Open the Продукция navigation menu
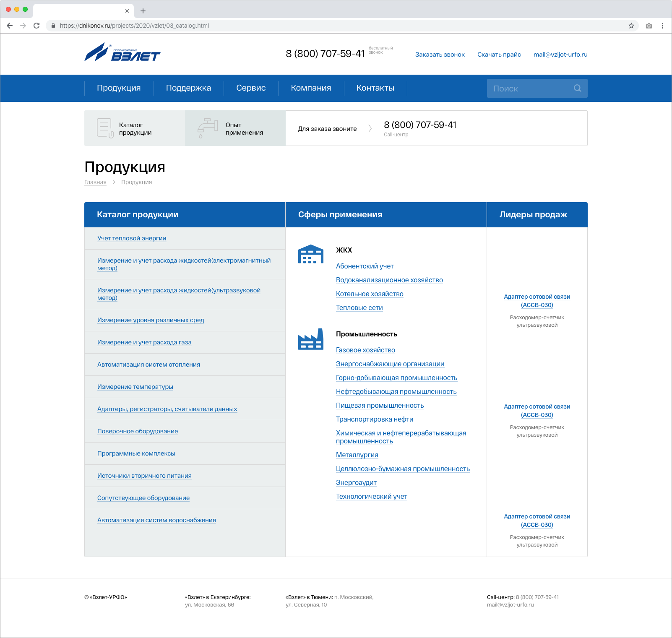 [119, 88]
